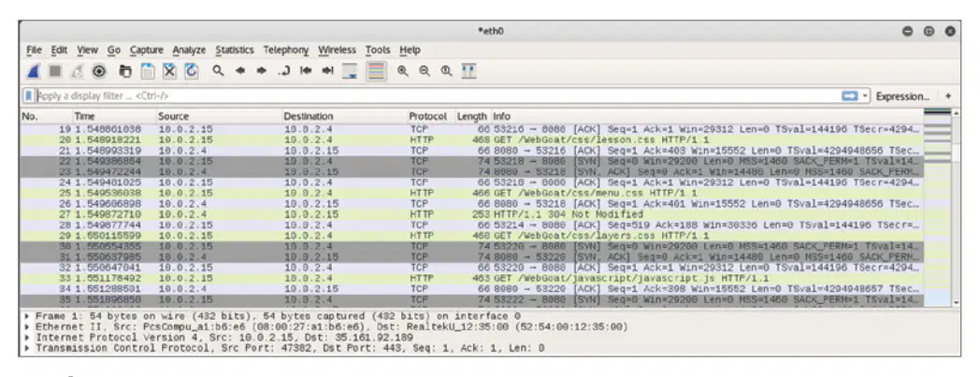Apply the display filter arrow button
The width and height of the screenshot is (980, 377).
(x=849, y=96)
